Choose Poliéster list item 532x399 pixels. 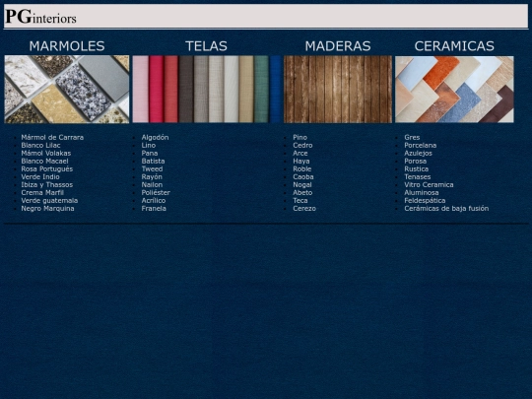coord(156,193)
